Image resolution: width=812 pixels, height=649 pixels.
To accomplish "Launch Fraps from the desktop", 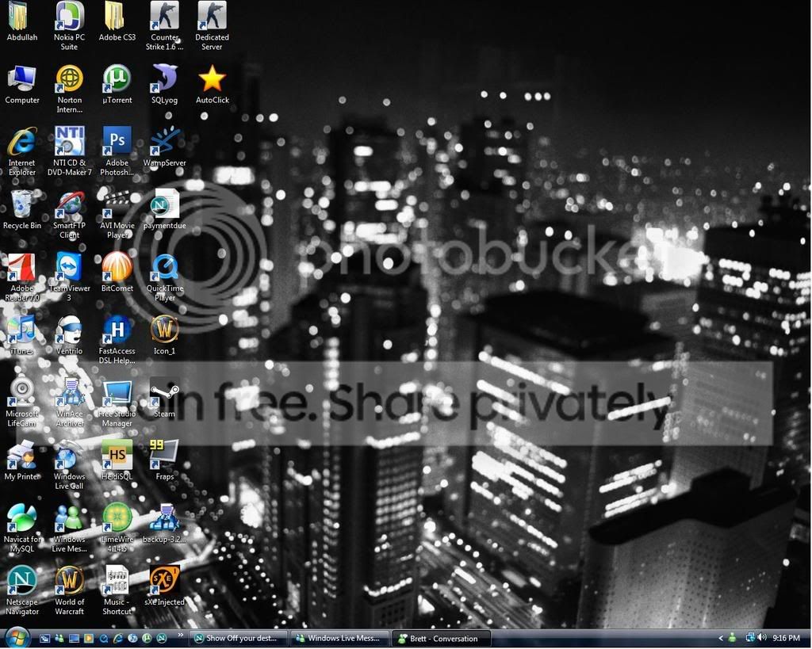I will point(165,461).
